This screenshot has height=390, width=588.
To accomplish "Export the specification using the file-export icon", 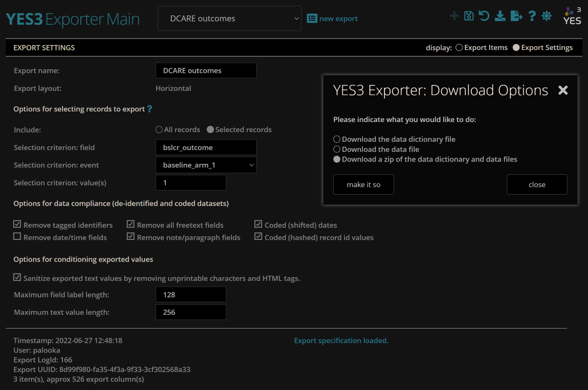I will (516, 15).
